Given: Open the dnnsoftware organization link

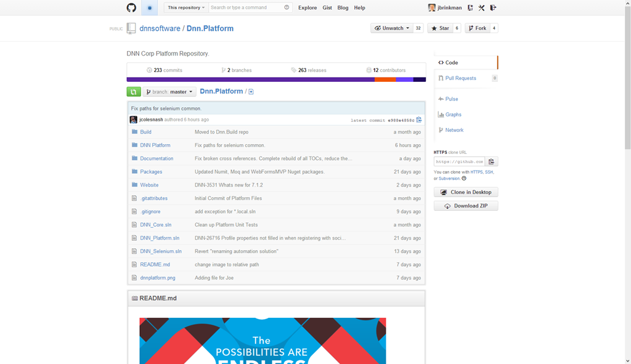Looking at the screenshot, I should 160,28.
